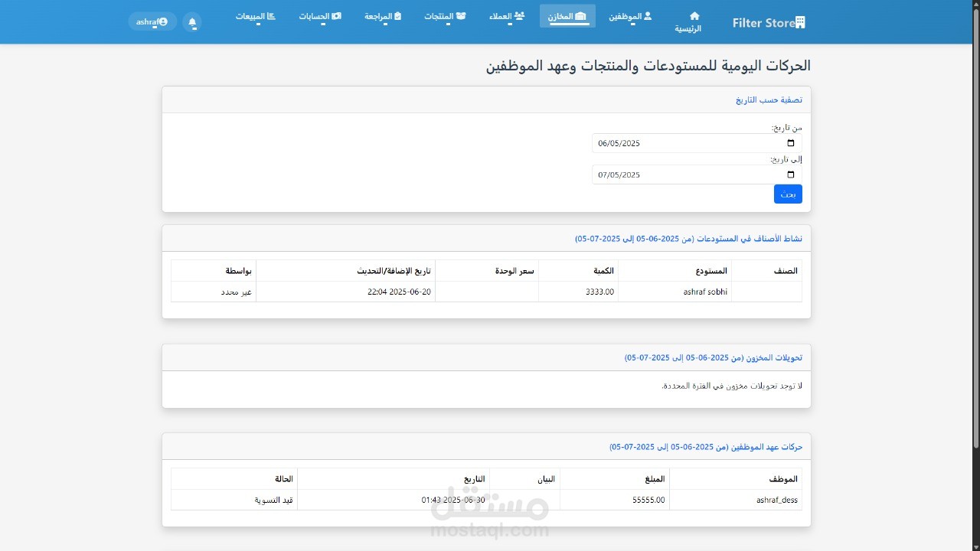Viewport: 980px width, 551px height.
Task: Select the ashraf sobhi warehouse cell
Action: (x=675, y=292)
